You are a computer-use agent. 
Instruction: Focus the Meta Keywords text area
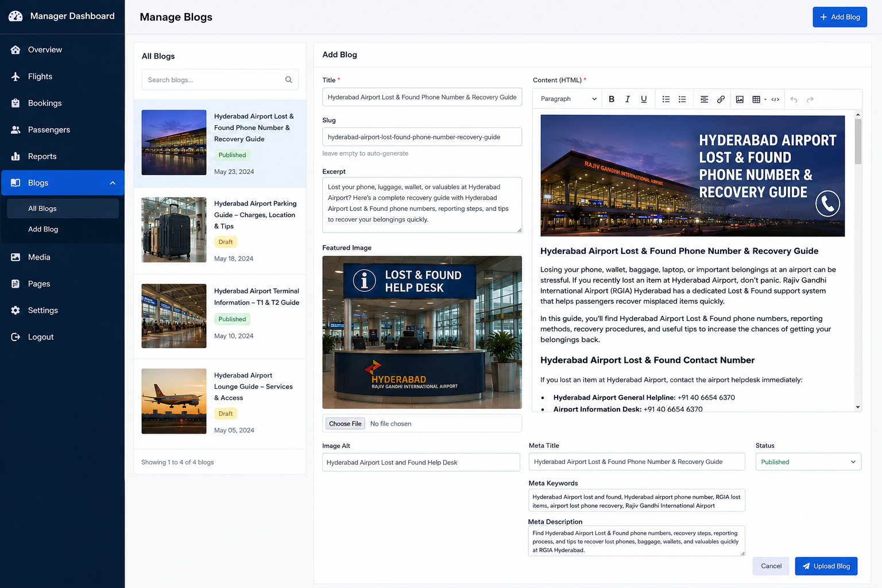[x=637, y=501]
